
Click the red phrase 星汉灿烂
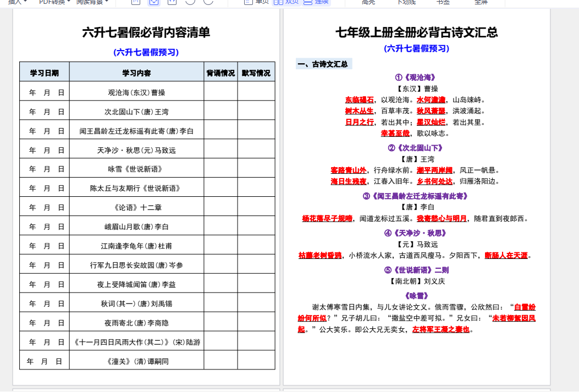point(431,122)
